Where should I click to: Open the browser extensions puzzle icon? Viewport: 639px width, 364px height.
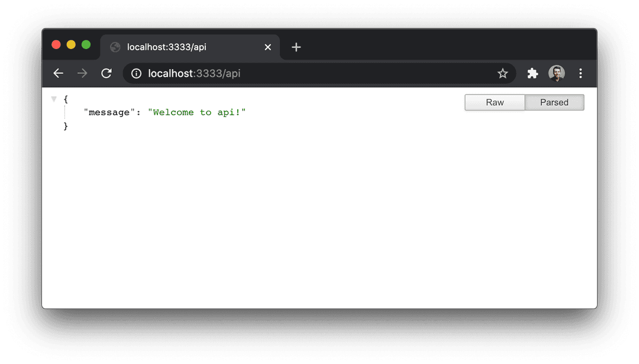point(532,73)
